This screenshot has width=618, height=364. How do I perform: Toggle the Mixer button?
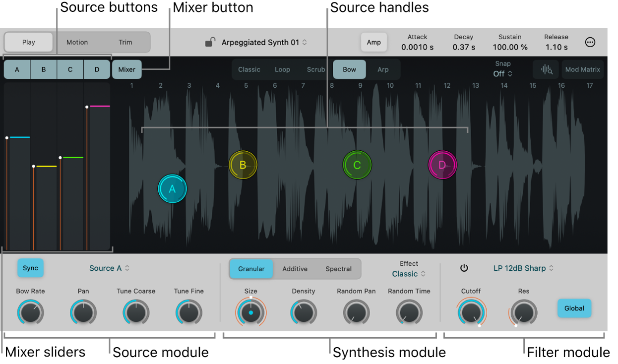(x=126, y=69)
